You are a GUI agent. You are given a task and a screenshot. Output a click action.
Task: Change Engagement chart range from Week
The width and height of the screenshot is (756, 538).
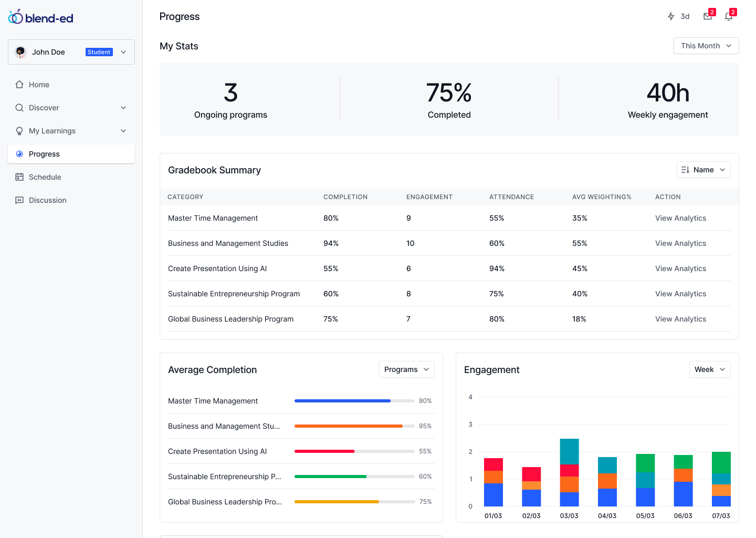click(709, 369)
